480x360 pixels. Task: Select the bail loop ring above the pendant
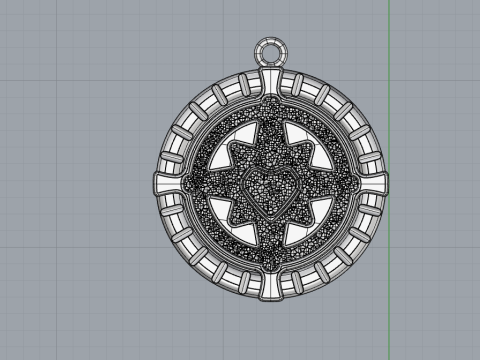(271, 53)
